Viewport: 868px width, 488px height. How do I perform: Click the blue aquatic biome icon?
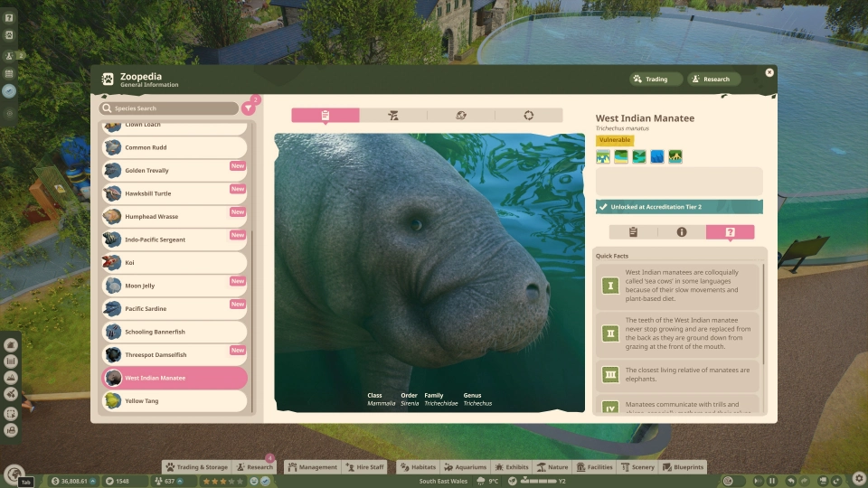click(657, 157)
